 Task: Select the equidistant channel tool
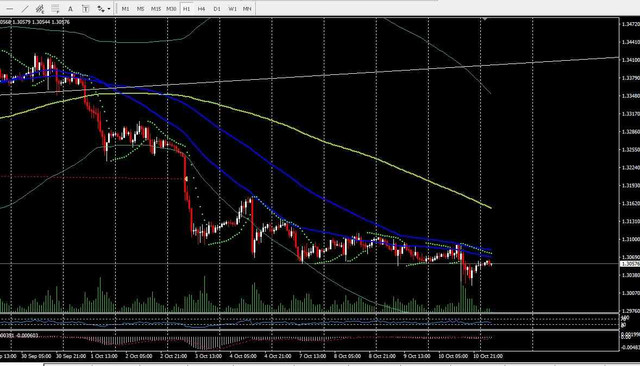coord(40,9)
